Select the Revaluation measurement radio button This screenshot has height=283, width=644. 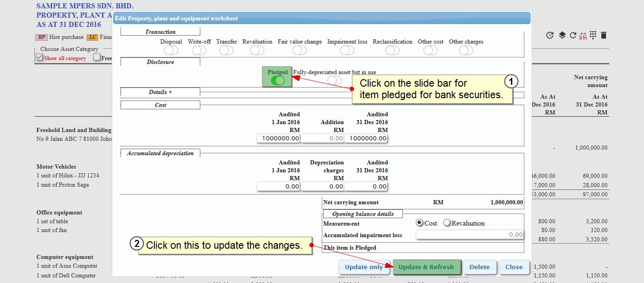tap(447, 223)
